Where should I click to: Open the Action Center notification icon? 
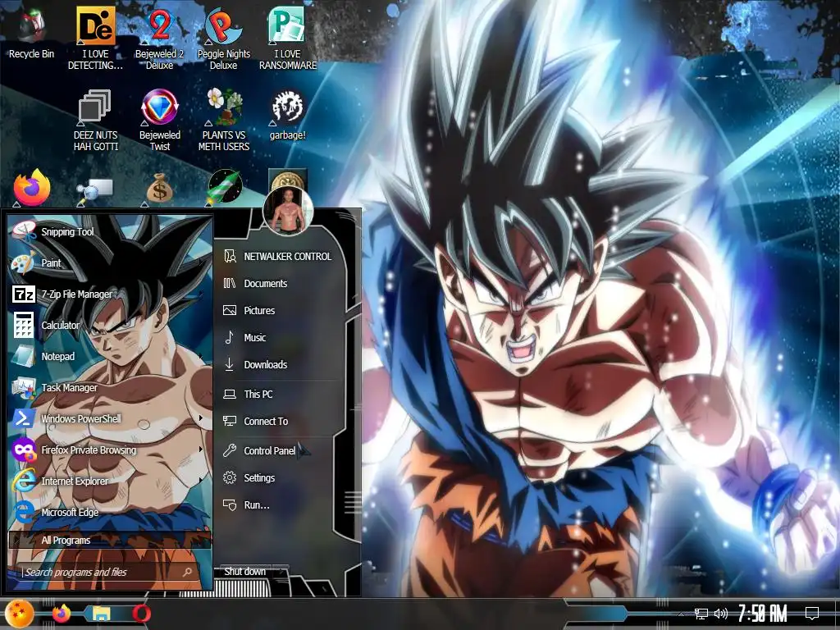pyautogui.click(x=812, y=614)
